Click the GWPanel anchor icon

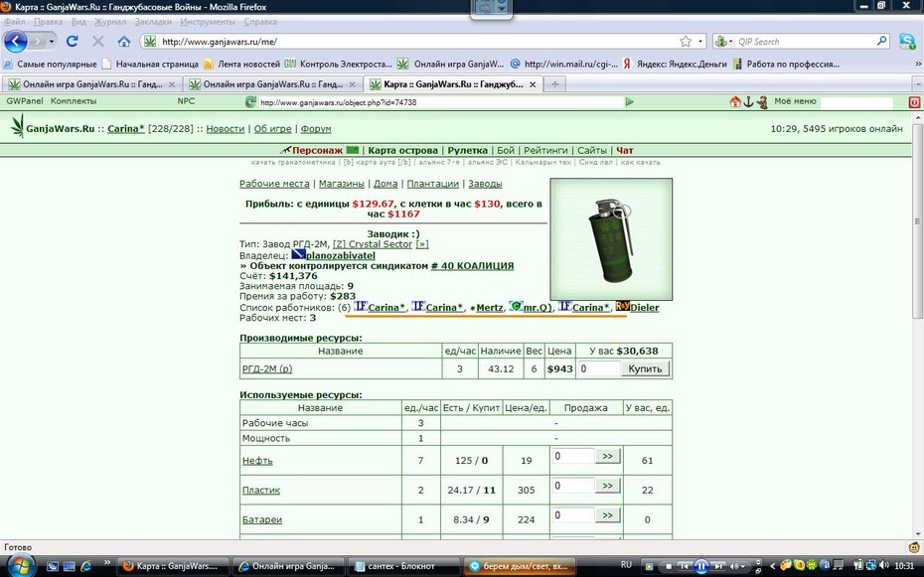(748, 102)
